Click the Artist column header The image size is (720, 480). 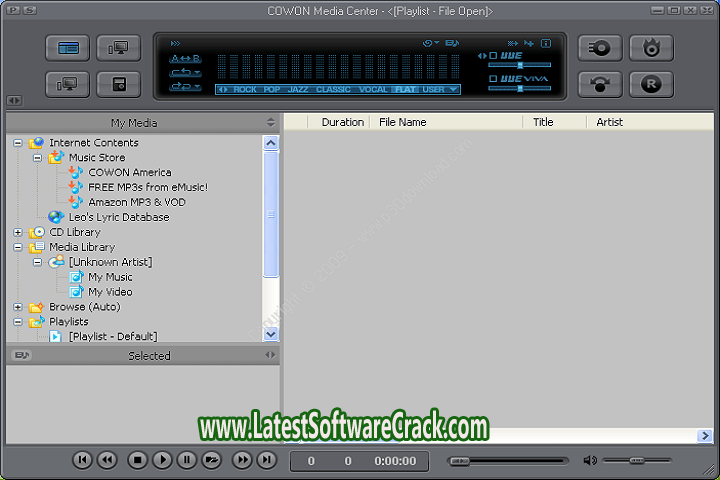click(x=609, y=122)
